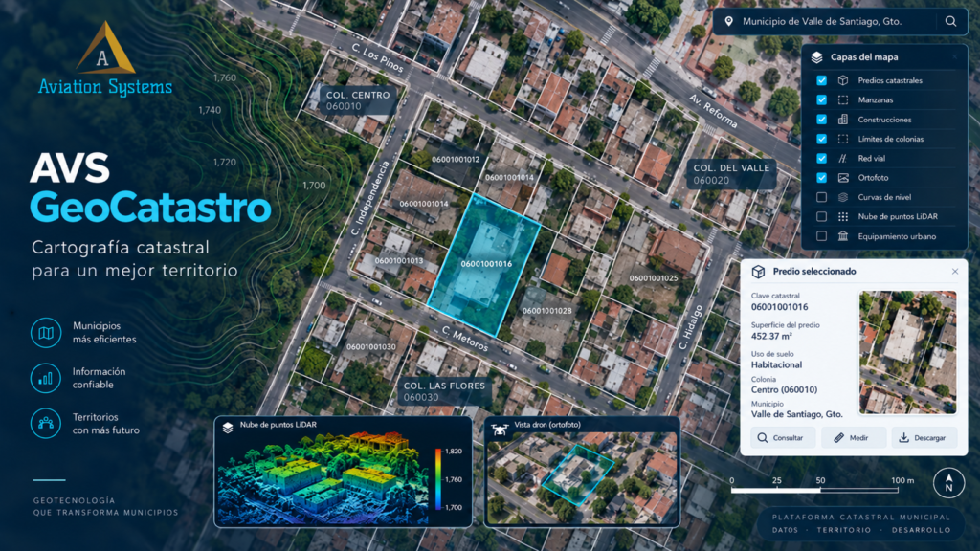Screen dimensions: 980x551
Task: Click the COL. DEL VALLE 060020 label
Action: (731, 174)
